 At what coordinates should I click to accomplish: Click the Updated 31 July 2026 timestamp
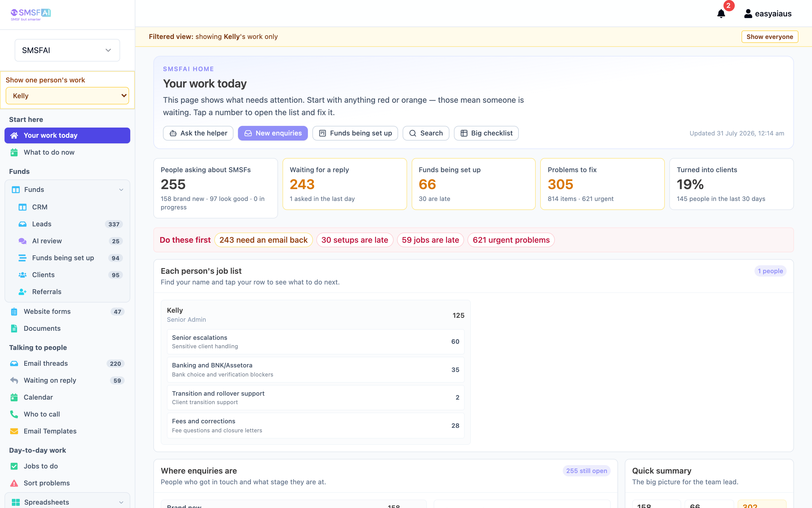click(x=737, y=133)
